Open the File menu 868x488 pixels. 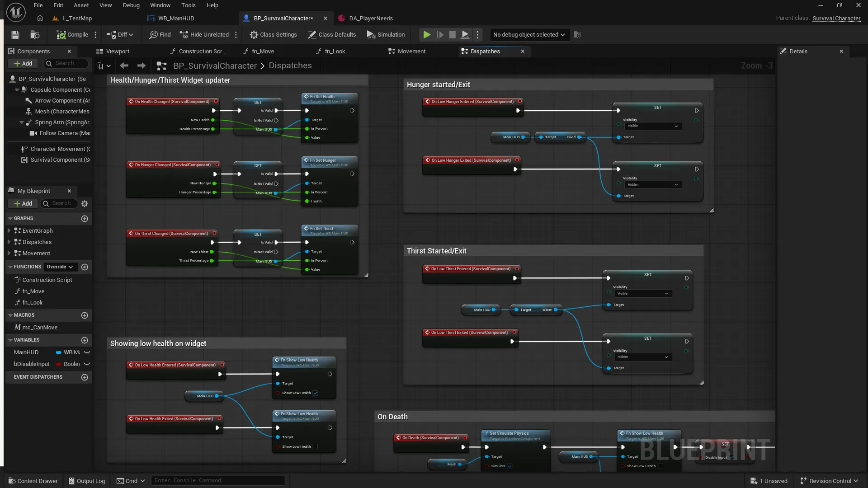point(38,5)
